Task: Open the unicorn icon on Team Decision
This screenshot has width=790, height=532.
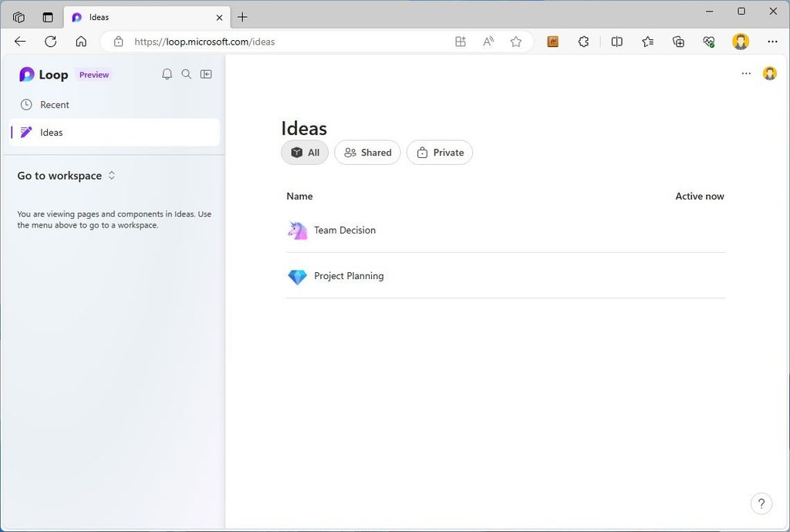Action: tap(296, 230)
